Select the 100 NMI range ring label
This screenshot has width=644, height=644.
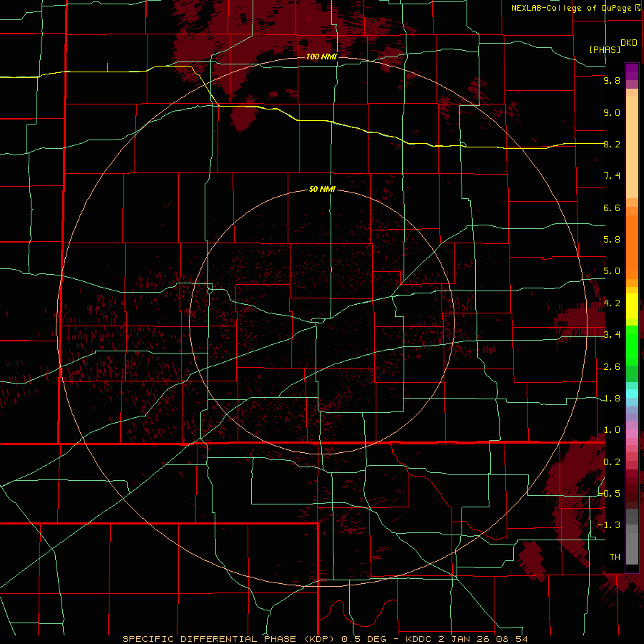[321, 57]
